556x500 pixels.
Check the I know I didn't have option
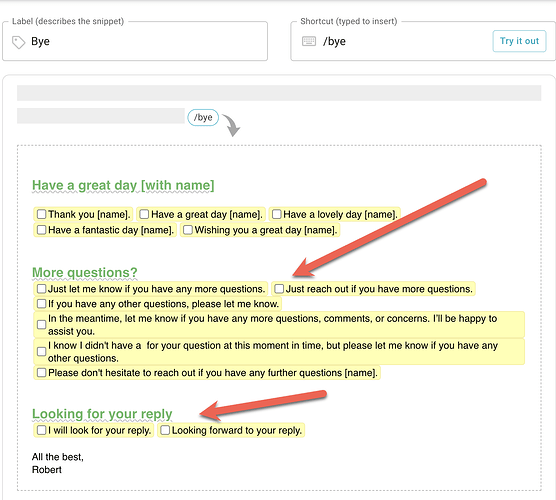tap(41, 351)
